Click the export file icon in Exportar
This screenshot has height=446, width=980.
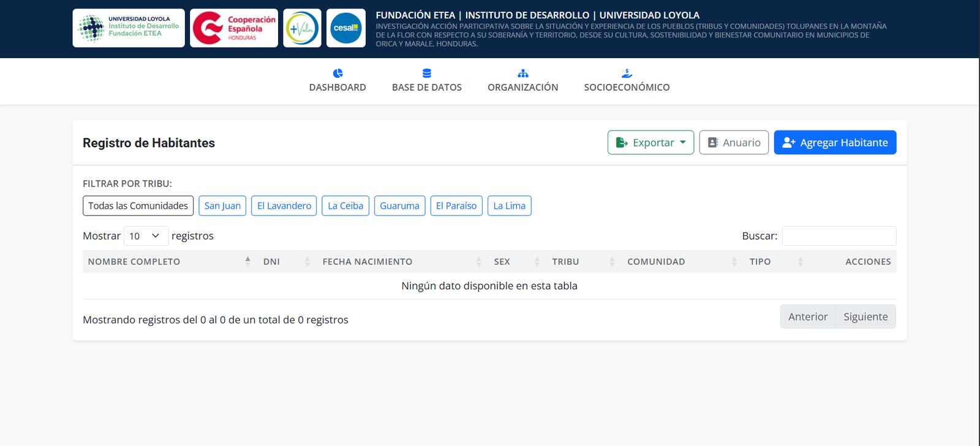click(622, 143)
